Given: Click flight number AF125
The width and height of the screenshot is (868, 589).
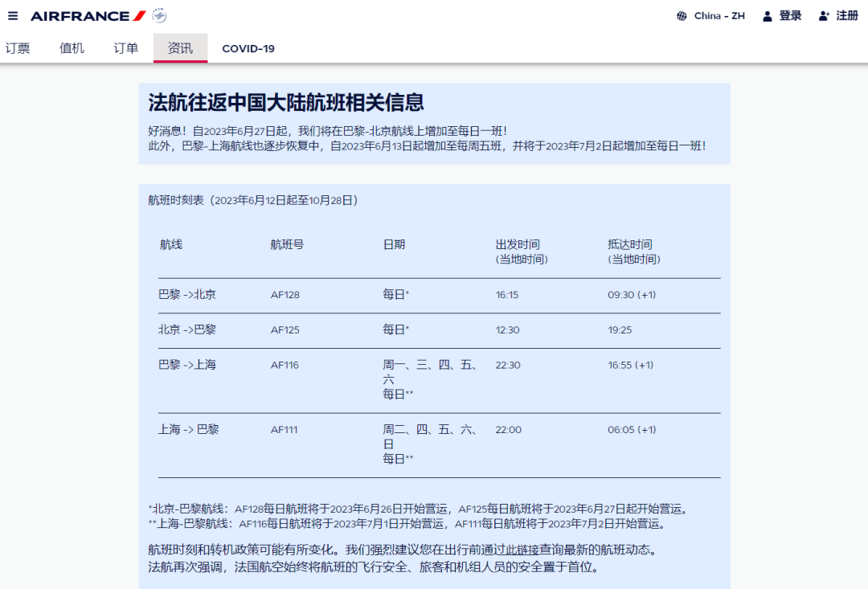Looking at the screenshot, I should pyautogui.click(x=285, y=330).
